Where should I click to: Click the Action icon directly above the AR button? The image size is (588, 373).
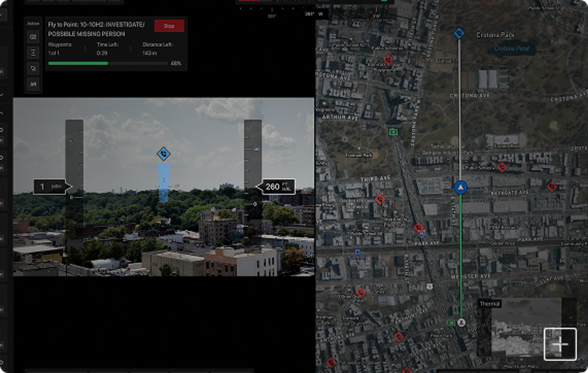(33, 69)
